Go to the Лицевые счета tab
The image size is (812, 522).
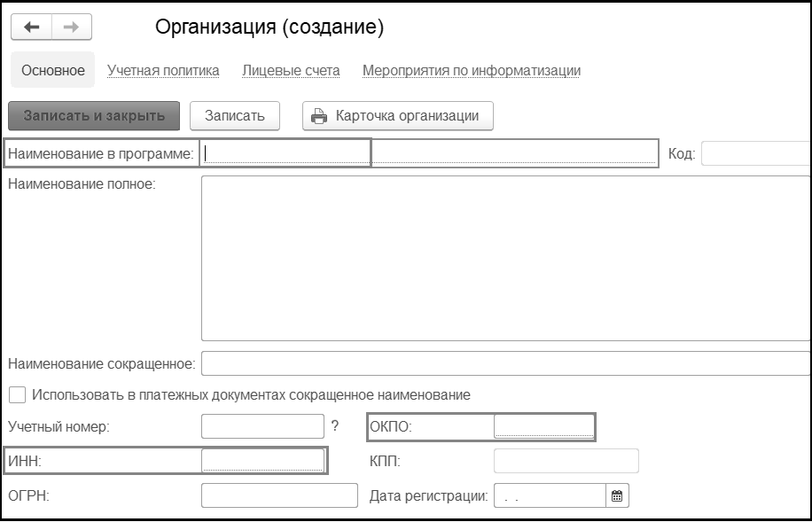291,70
